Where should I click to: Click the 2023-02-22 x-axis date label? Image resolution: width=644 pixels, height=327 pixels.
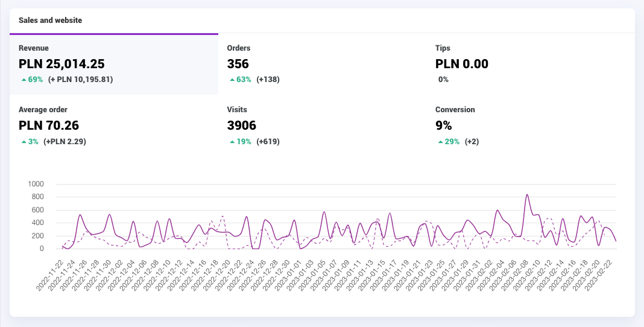point(598,275)
